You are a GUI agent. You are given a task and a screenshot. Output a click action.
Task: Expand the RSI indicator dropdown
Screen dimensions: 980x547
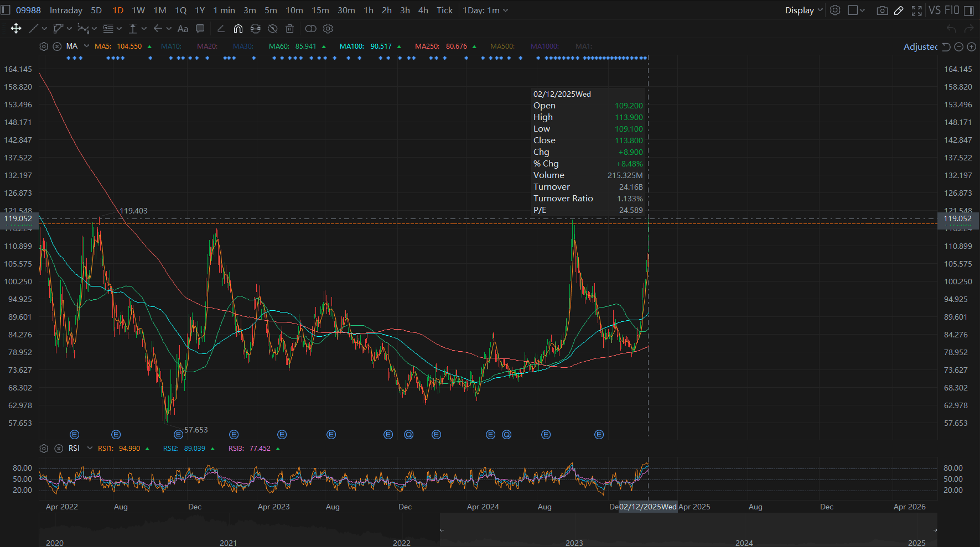pos(90,448)
